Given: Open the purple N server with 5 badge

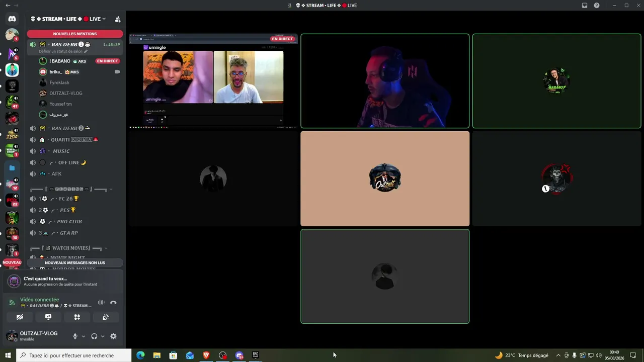Looking at the screenshot, I should 12,53.
